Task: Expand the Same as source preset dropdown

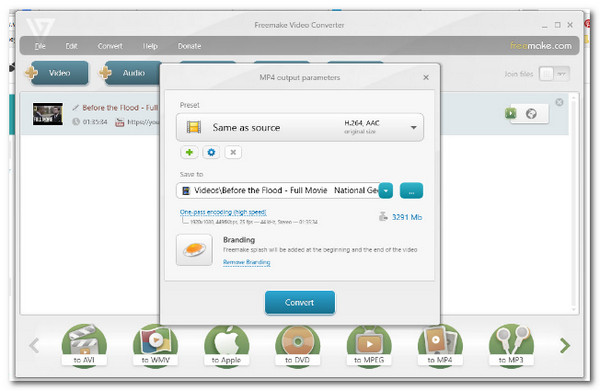Action: [300, 127]
